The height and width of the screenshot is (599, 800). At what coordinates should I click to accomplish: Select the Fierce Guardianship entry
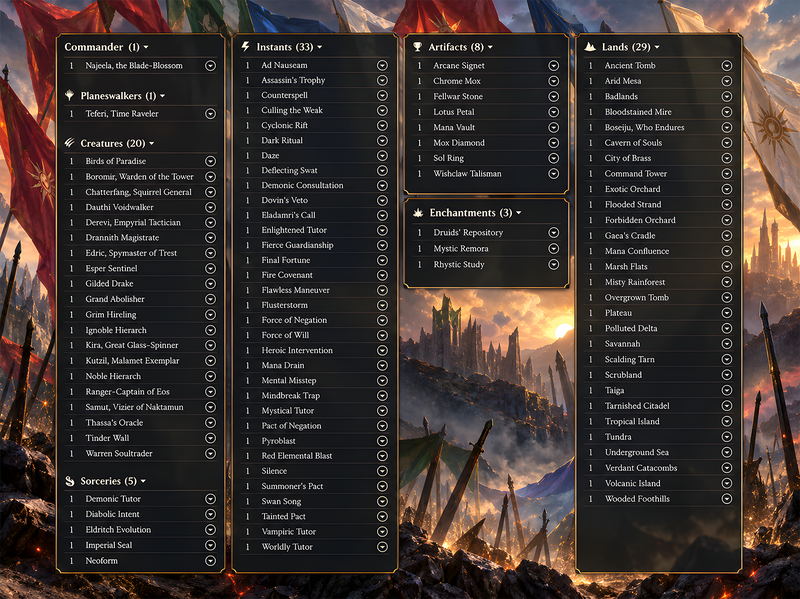pyautogui.click(x=297, y=245)
